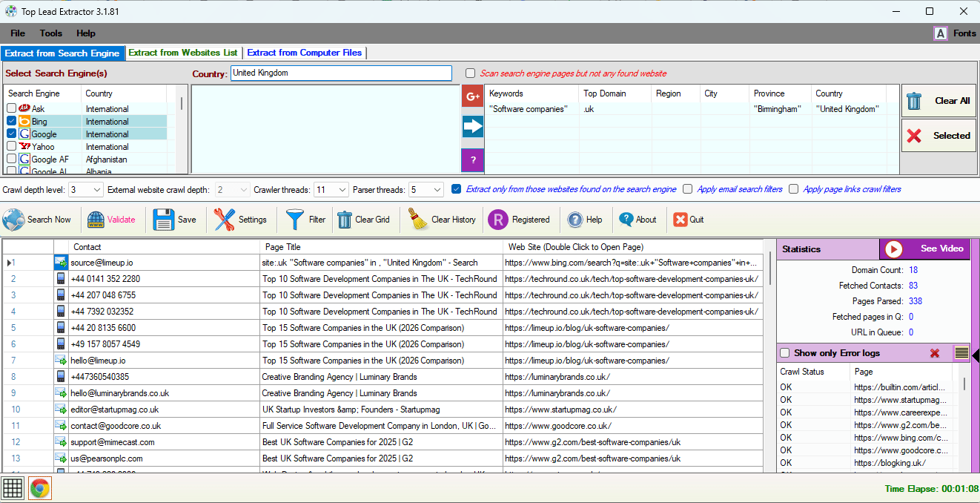Click the Clear All button
Image resolution: width=980 pixels, height=503 pixels.
click(938, 101)
